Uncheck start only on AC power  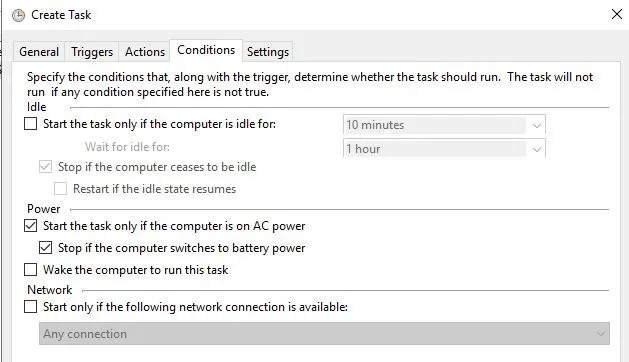(x=30, y=226)
